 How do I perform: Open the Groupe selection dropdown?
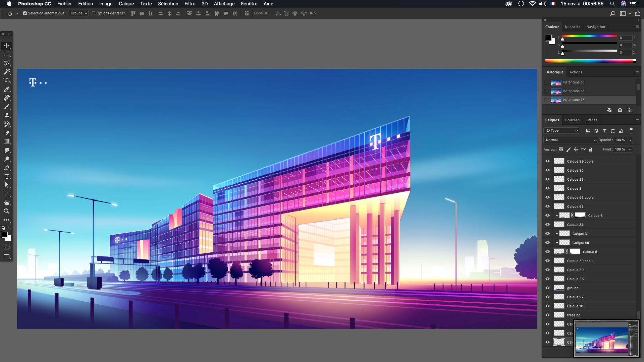[78, 13]
